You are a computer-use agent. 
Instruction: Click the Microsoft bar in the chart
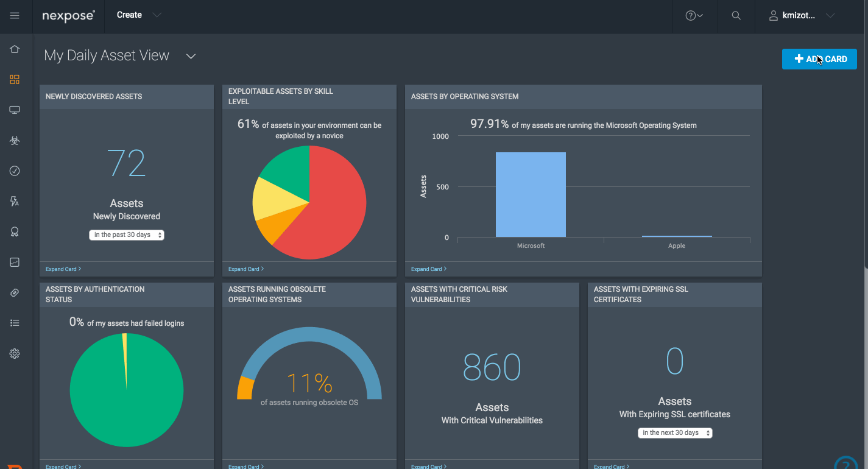tap(531, 194)
